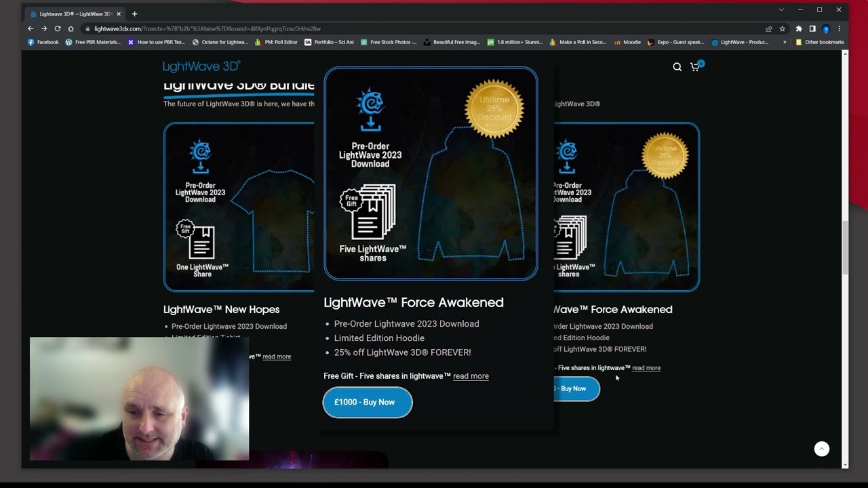Open the Octane for Lightwave bookmark

click(x=220, y=42)
